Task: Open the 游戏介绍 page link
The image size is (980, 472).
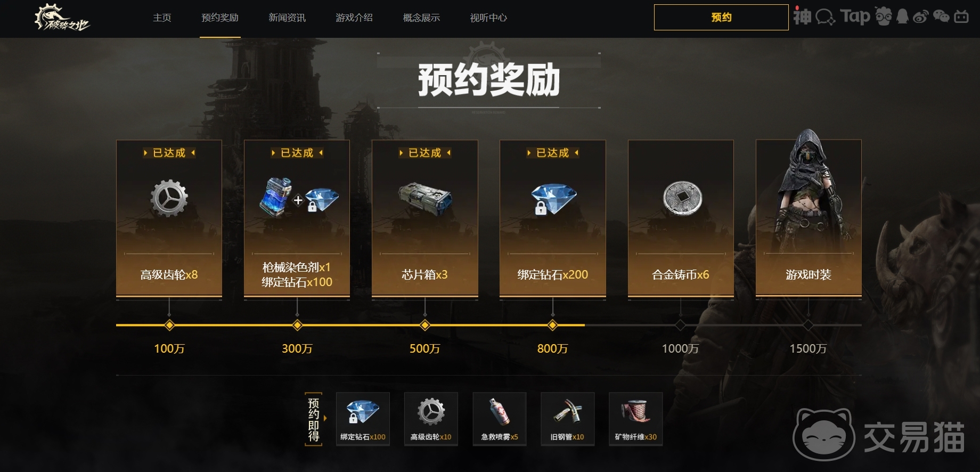Action: [x=354, y=18]
